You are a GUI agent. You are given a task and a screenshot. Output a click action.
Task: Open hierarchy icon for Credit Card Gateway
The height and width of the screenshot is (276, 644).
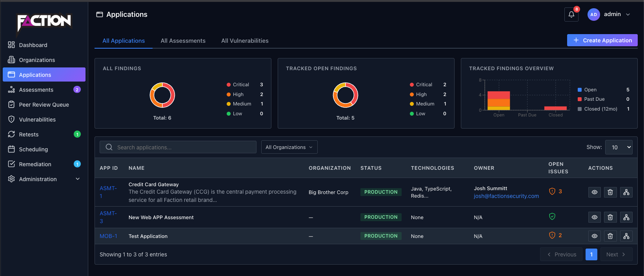626,192
